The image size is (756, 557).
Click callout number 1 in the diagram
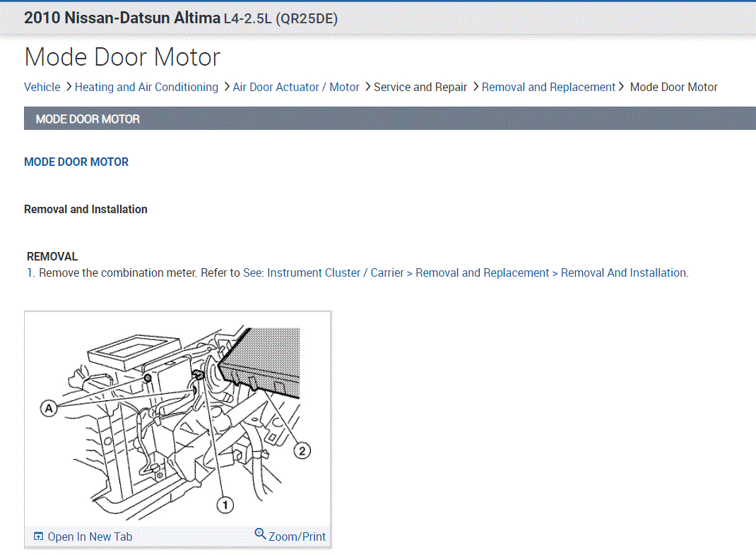click(x=225, y=505)
